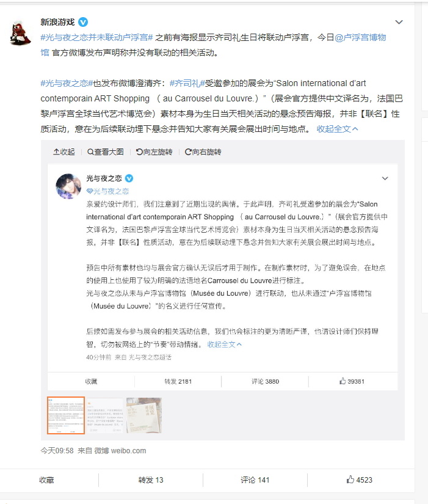Rotate the image right with 向右旋转
Image resolution: width=428 pixels, height=504 pixels.
pyautogui.click(x=203, y=152)
